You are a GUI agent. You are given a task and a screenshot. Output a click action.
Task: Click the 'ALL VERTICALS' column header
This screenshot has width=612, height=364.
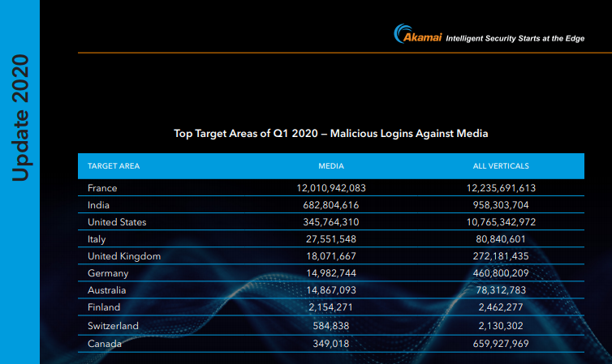pyautogui.click(x=501, y=165)
